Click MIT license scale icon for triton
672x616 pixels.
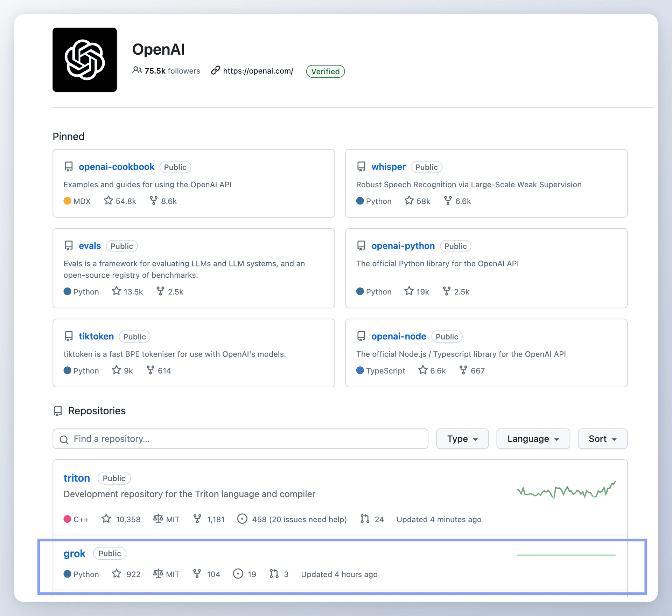158,519
